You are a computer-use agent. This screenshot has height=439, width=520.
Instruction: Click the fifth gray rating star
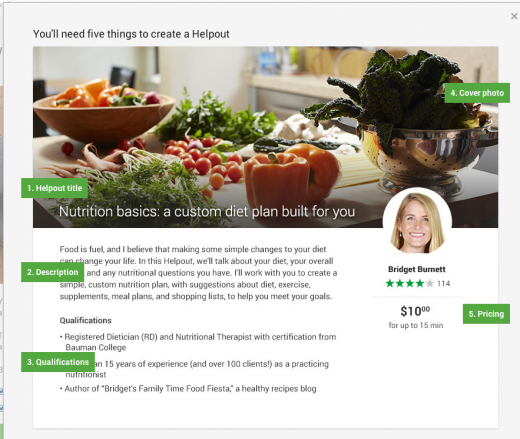[x=430, y=283]
